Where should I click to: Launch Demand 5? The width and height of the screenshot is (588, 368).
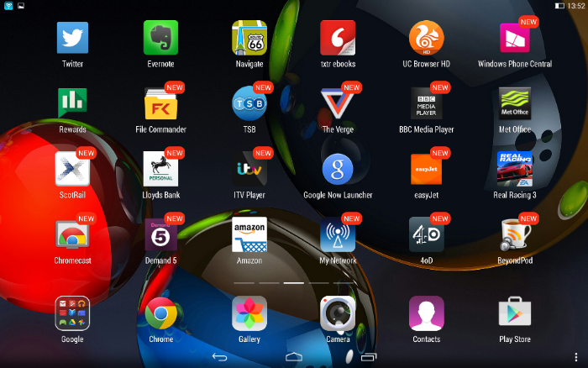(x=161, y=234)
